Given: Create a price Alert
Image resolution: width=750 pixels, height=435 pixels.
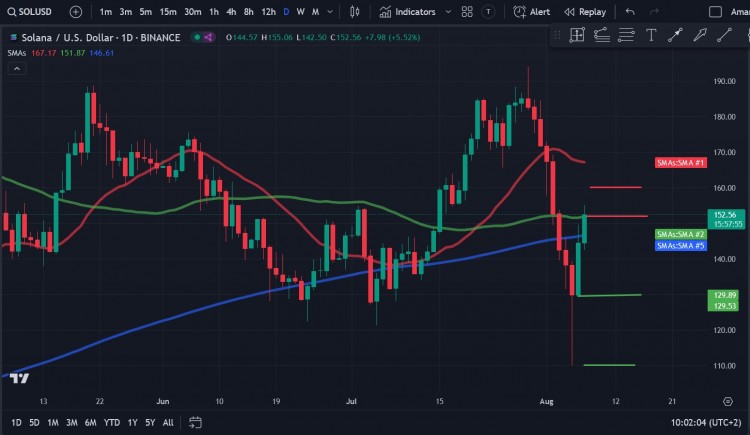Looking at the screenshot, I should (x=531, y=11).
